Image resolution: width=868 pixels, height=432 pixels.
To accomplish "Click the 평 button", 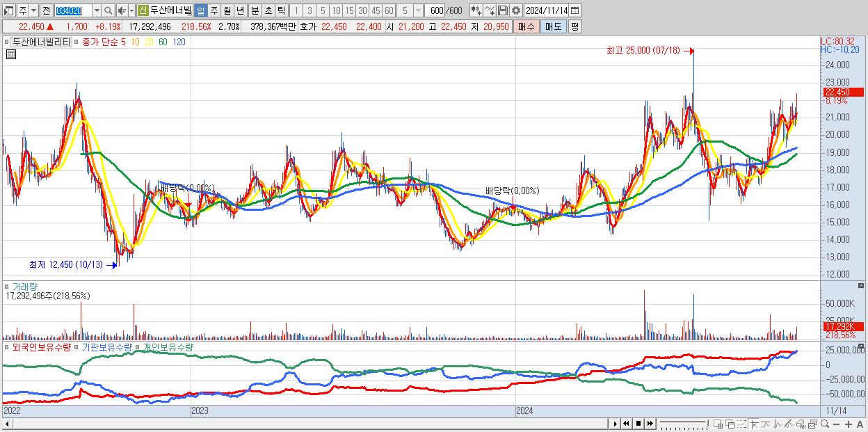I will click(x=574, y=26).
